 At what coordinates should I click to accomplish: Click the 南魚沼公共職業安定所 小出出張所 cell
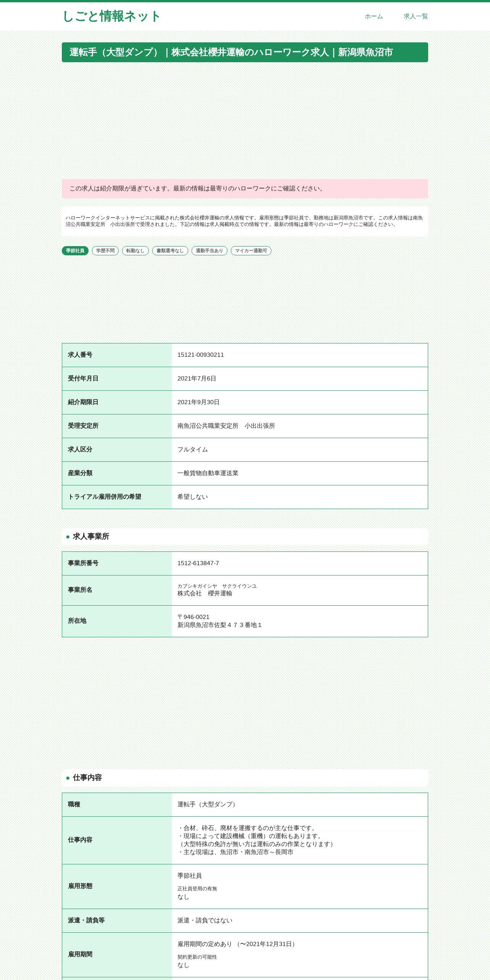[x=226, y=426]
